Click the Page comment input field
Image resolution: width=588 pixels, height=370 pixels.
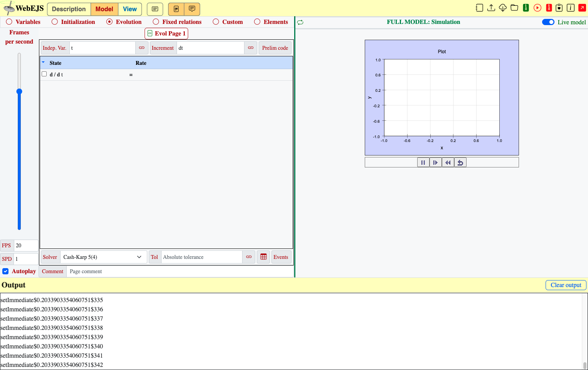(x=180, y=271)
